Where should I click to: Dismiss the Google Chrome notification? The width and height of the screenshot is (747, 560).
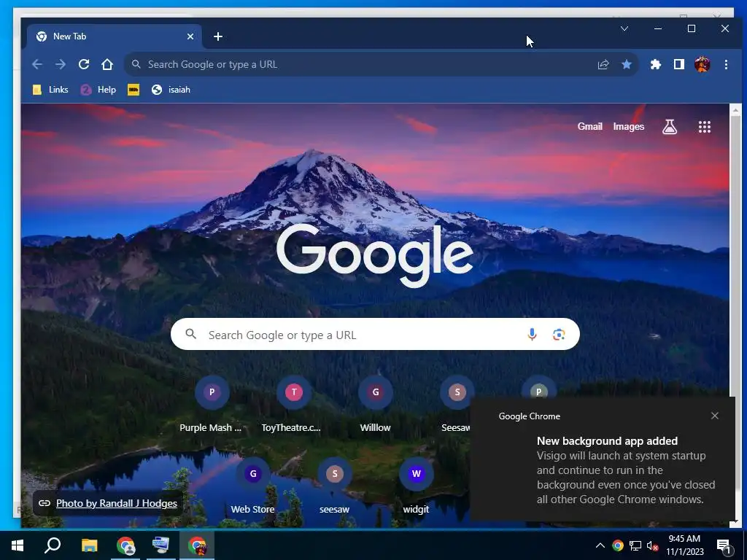(715, 416)
